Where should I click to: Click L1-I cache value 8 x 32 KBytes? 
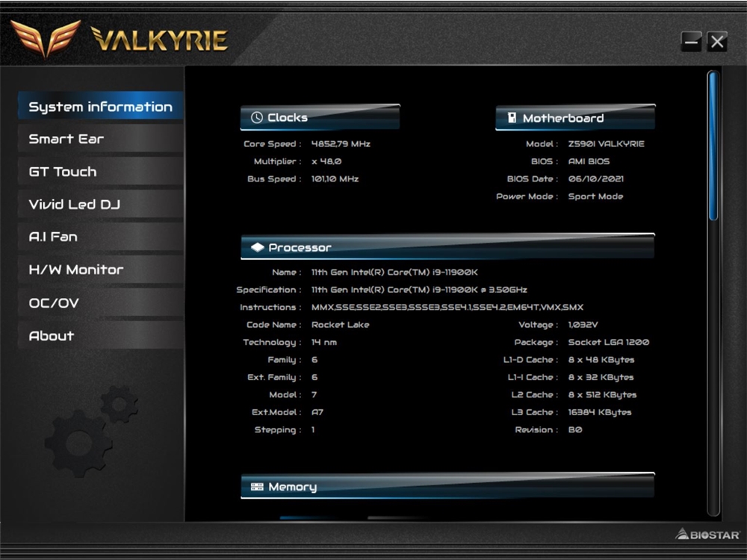(601, 378)
